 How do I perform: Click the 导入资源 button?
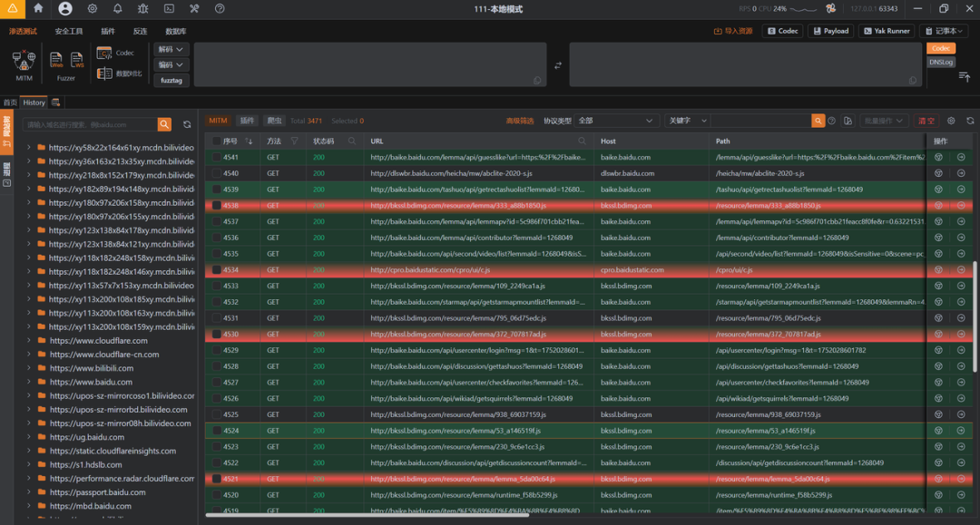tap(733, 31)
